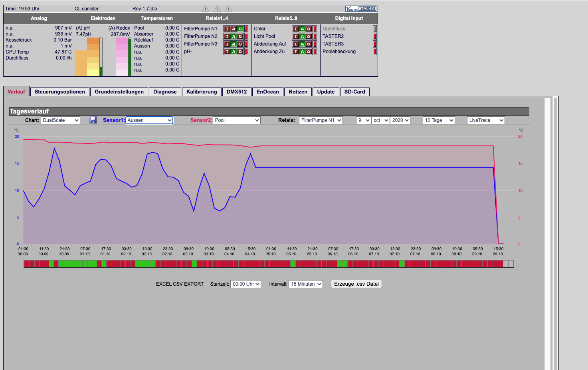The image size is (588, 370).
Task: Open Relais dropdown showing FilterPumpe N1
Action: click(321, 120)
